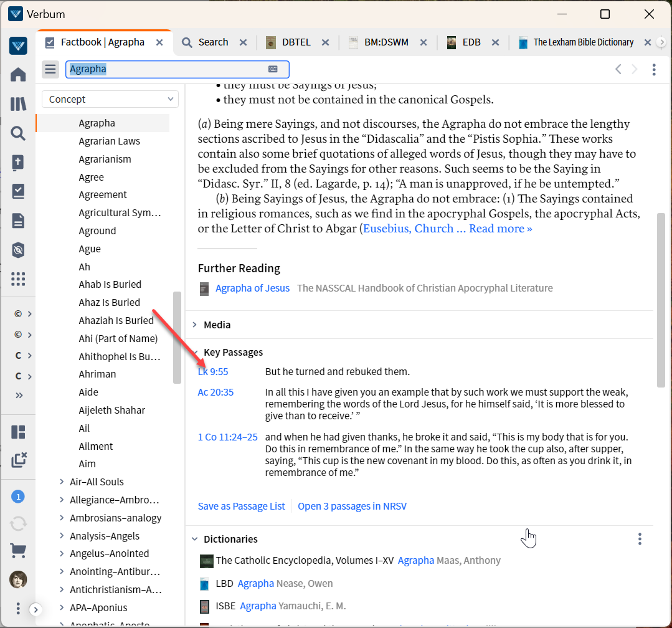
Task: Open the Lk 9:55 passage link
Action: click(x=213, y=372)
